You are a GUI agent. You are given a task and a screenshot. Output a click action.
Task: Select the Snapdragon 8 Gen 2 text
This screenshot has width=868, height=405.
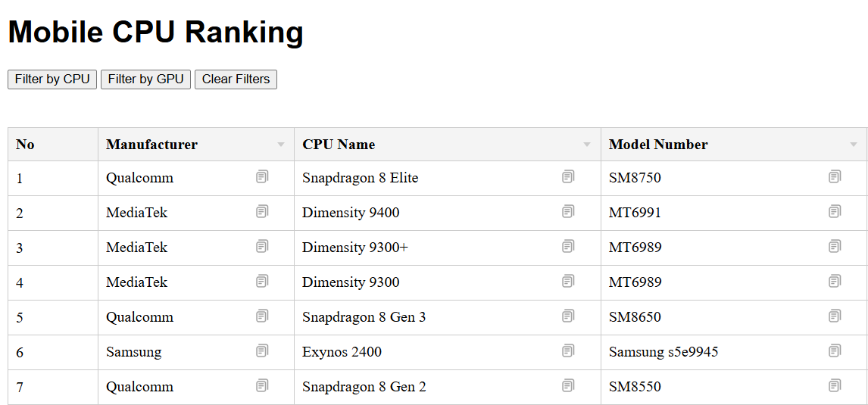pyautogui.click(x=364, y=386)
